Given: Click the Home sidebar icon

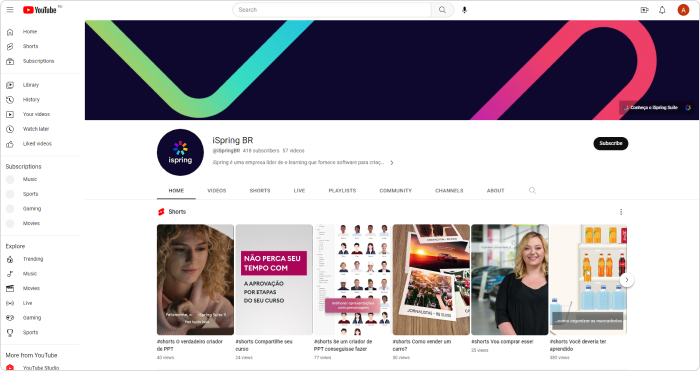Looking at the screenshot, I should [10, 32].
